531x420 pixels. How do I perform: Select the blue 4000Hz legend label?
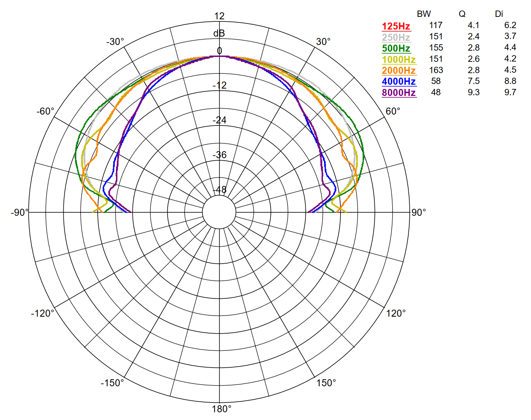(399, 82)
